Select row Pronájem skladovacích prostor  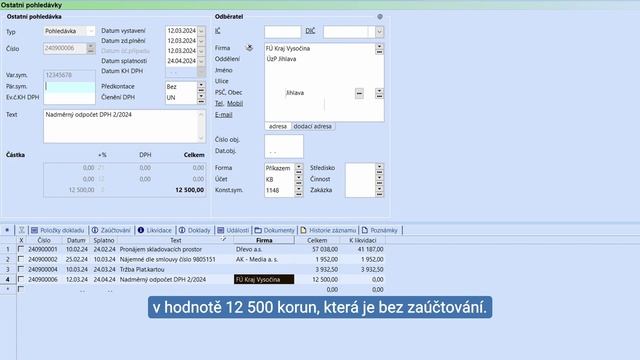pos(161,249)
